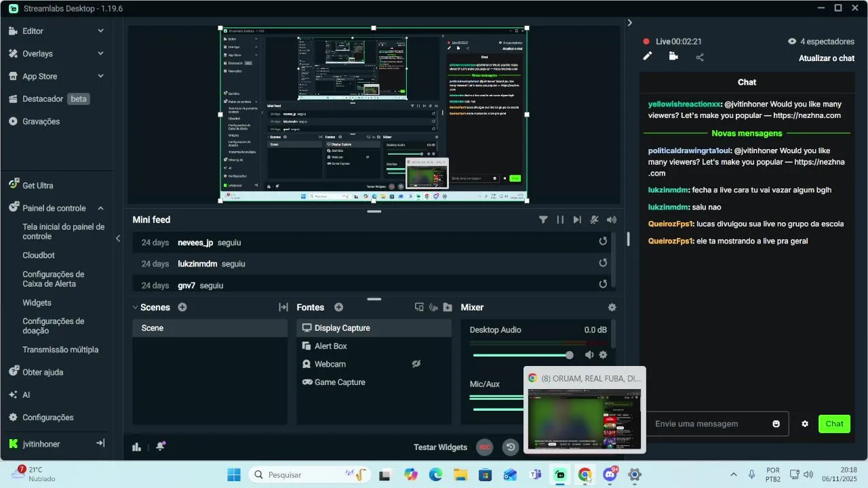Click the Obter ajuda help icon
The image size is (868, 488).
14,372
